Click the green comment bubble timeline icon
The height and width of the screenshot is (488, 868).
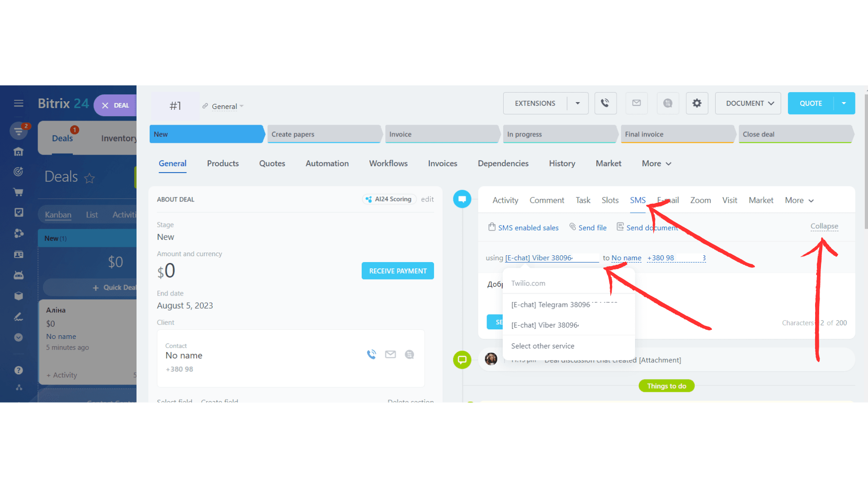pos(462,360)
